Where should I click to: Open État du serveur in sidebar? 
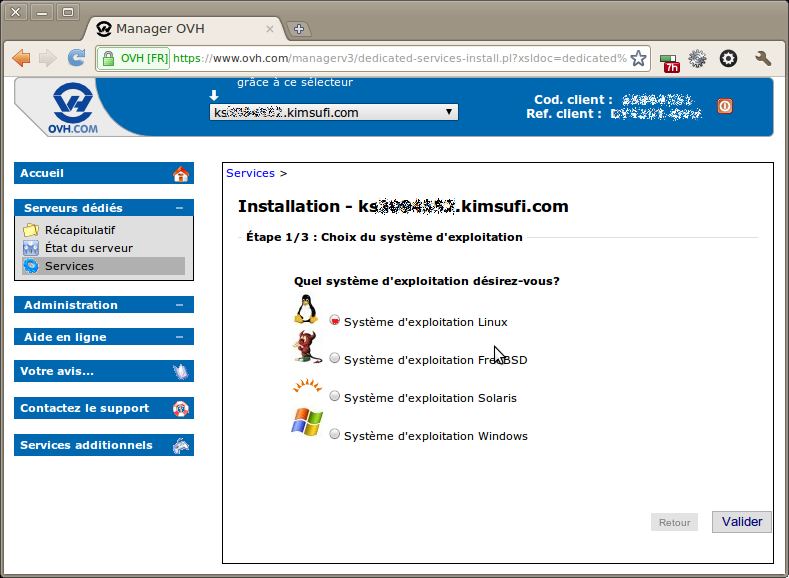tap(89, 248)
